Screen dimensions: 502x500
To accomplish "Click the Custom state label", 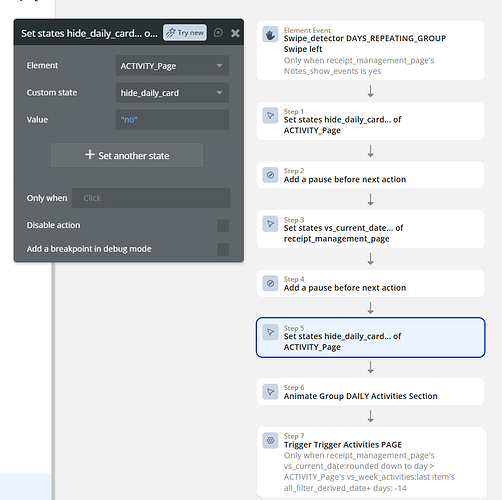I will tap(52, 92).
